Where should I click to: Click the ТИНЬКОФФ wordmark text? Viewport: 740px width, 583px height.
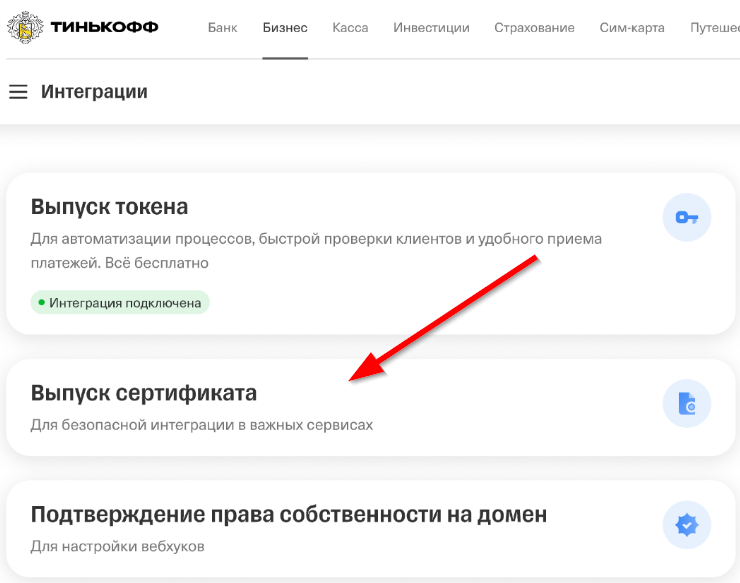coord(102,27)
